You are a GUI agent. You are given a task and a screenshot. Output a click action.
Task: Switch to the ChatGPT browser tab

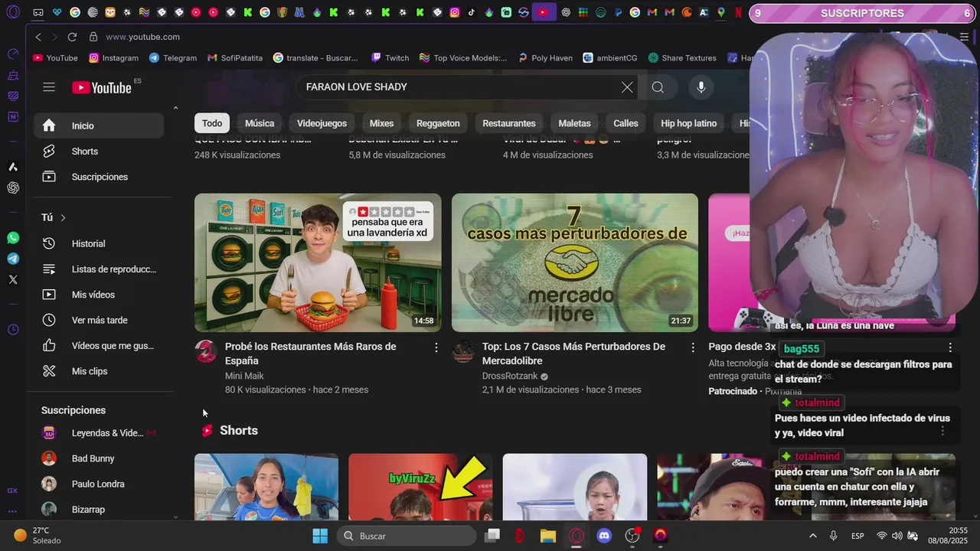click(566, 12)
